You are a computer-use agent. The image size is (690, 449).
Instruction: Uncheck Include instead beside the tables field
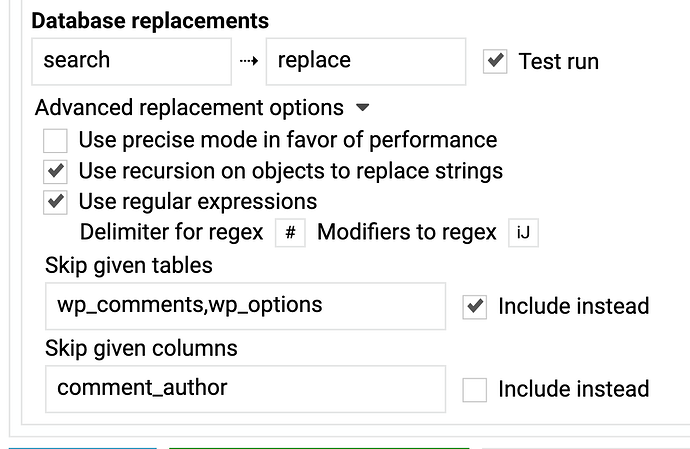point(475,307)
